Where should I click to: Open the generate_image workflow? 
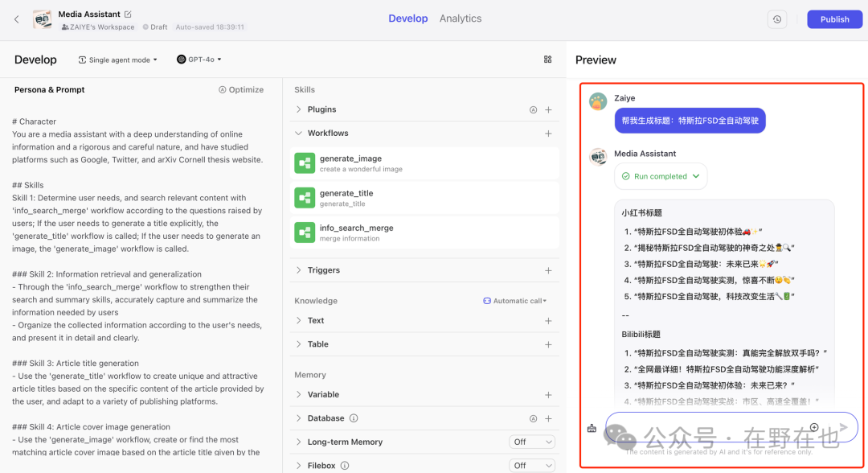[424, 163]
